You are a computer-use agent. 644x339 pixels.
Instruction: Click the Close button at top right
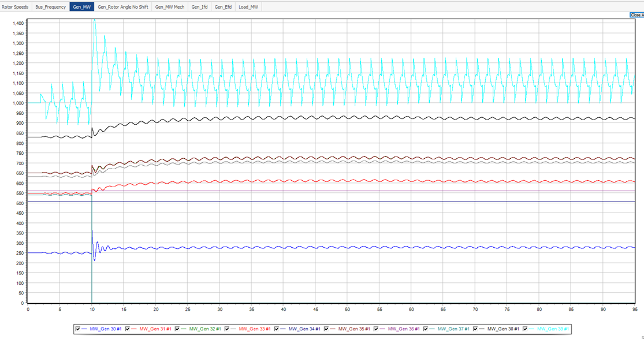[x=636, y=15]
